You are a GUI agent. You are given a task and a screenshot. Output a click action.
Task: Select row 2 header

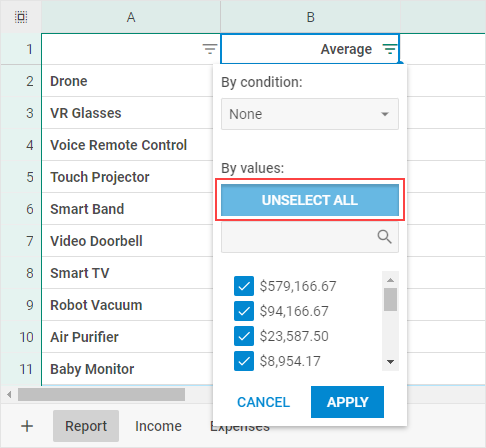21,81
